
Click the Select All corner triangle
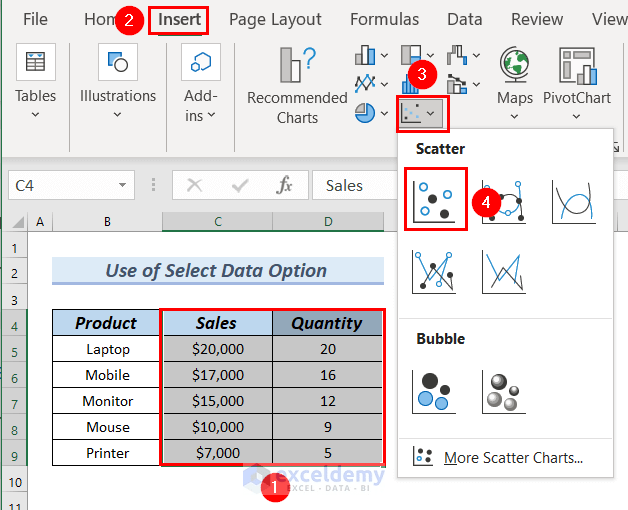point(18,222)
